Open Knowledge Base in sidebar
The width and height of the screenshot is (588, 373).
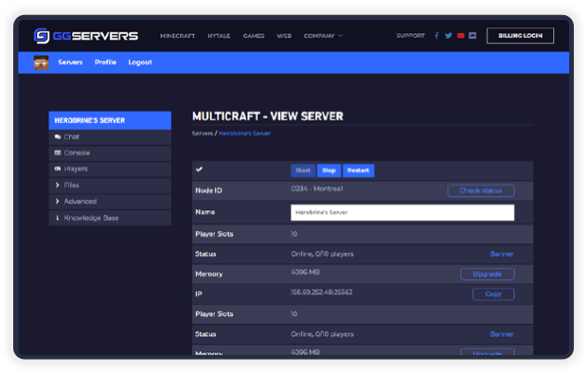point(110,218)
